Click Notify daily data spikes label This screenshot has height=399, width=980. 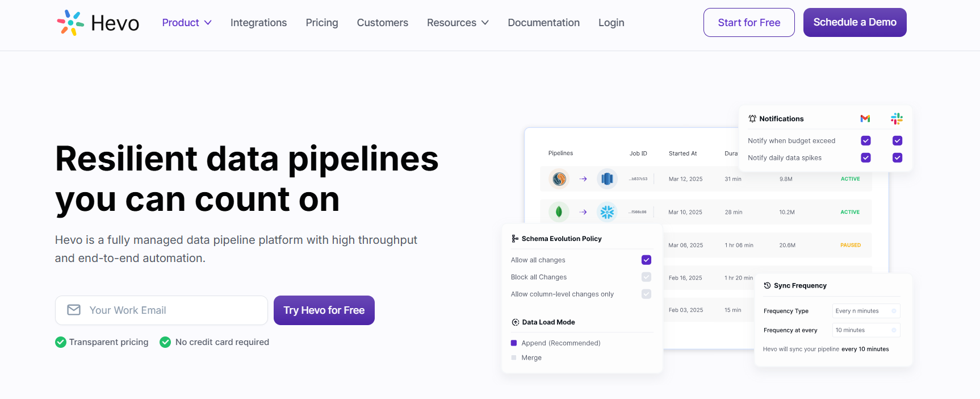(x=785, y=158)
